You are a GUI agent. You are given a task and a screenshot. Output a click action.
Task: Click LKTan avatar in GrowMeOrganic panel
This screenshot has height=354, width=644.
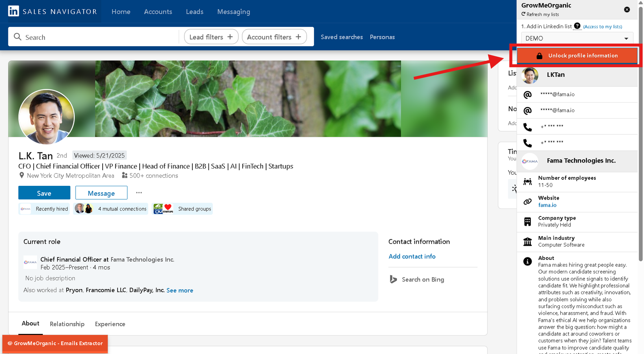tap(530, 75)
